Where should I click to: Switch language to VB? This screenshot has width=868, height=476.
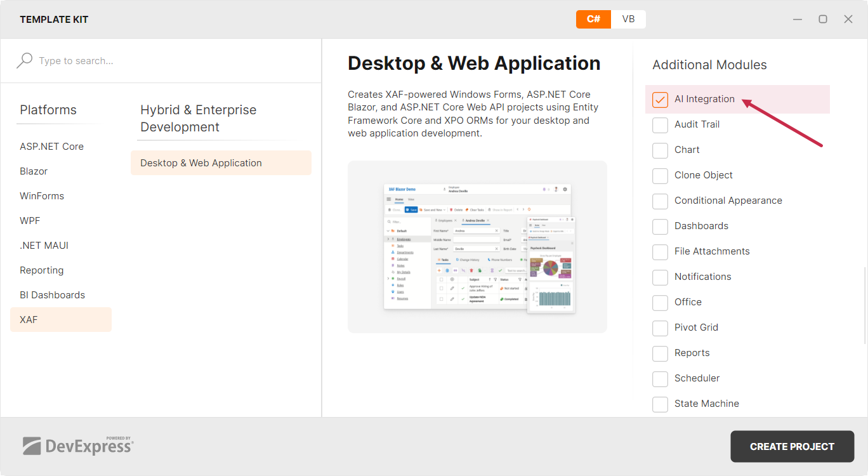628,19
